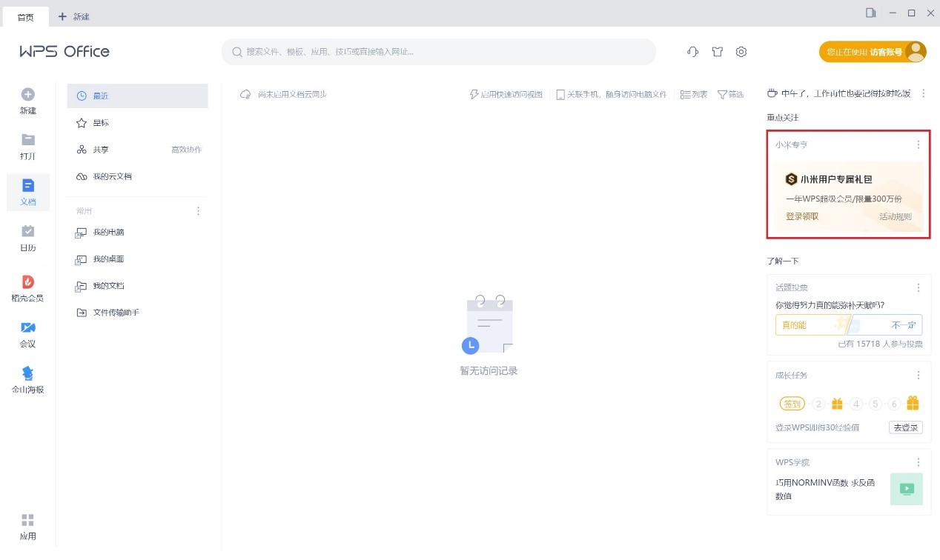This screenshot has height=560, width=940.
Task: Select 星标 starred files
Action: coord(138,122)
